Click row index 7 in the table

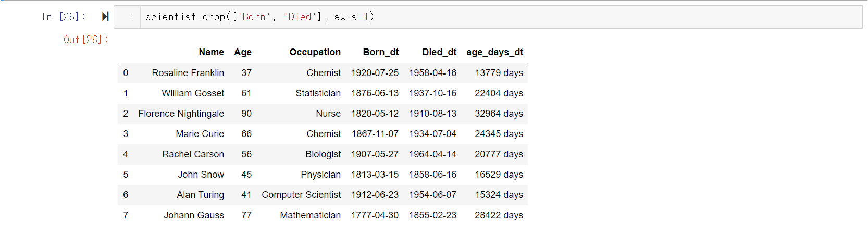(126, 215)
